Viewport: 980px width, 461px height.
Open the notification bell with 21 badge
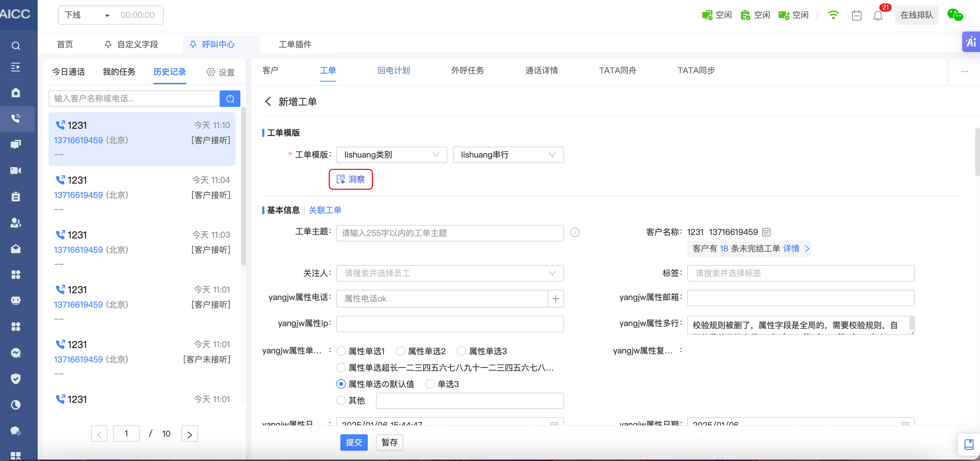tap(877, 16)
